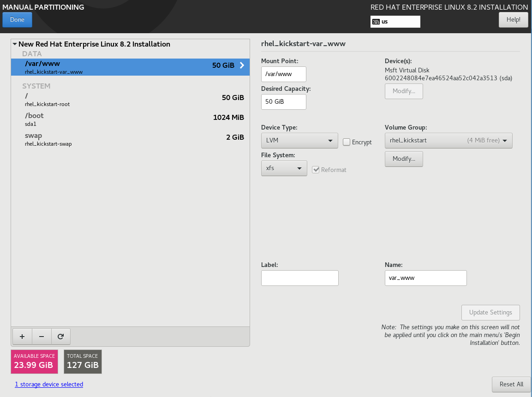This screenshot has height=397, width=532.
Task: Toggle the Encrypt checkbox
Action: coord(347,142)
